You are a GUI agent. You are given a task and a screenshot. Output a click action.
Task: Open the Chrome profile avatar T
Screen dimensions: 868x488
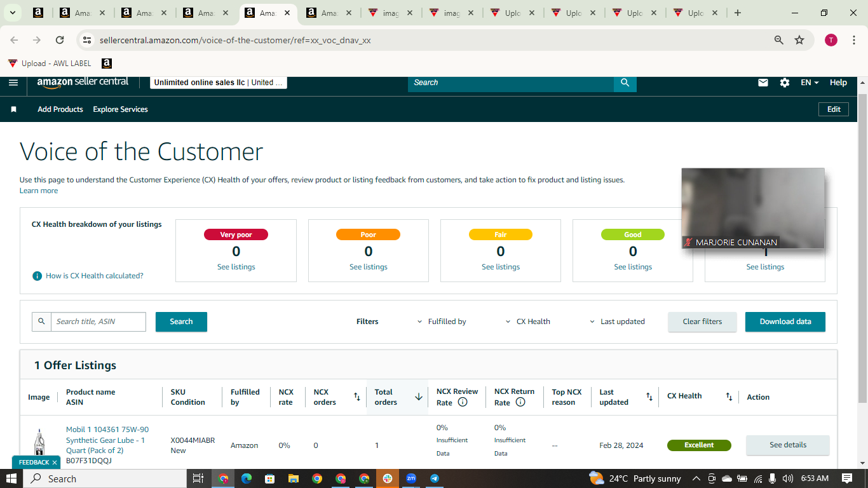click(831, 40)
